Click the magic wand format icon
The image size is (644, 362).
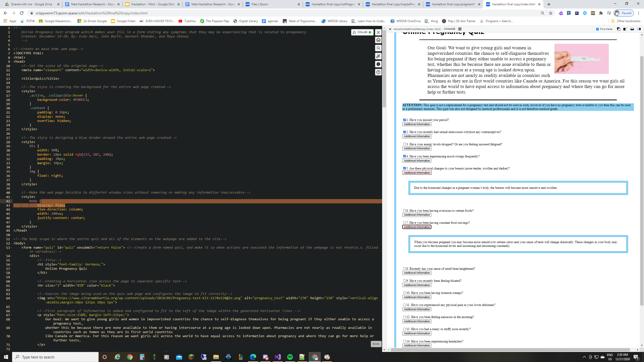[378, 56]
